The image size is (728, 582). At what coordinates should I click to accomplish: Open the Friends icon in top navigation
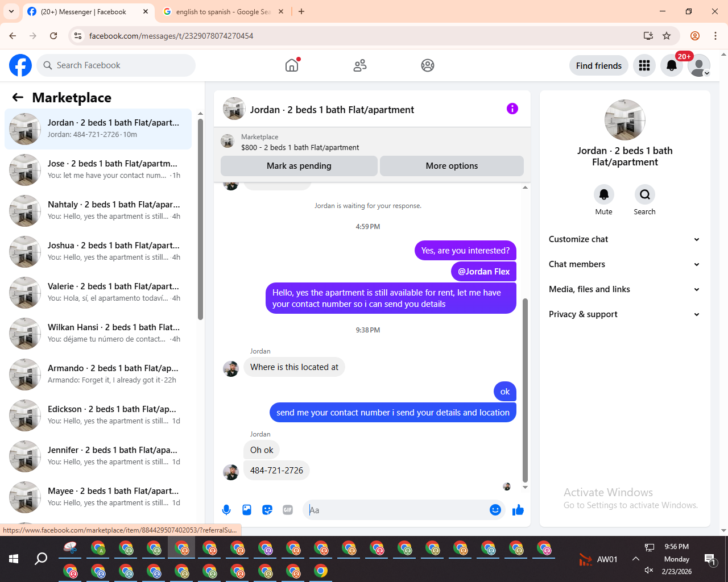[360, 65]
